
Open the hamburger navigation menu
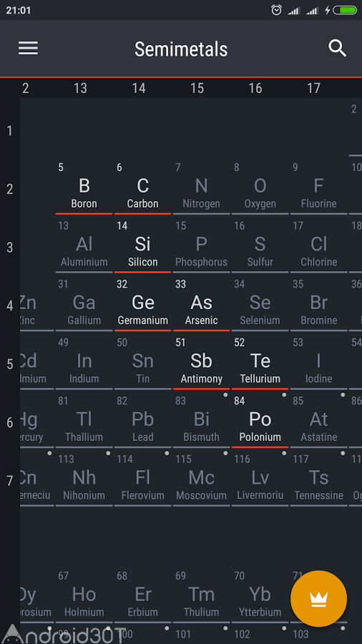click(x=28, y=49)
